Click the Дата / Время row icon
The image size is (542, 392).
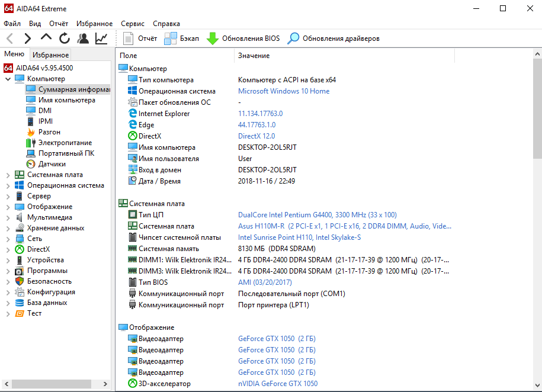[x=132, y=181]
